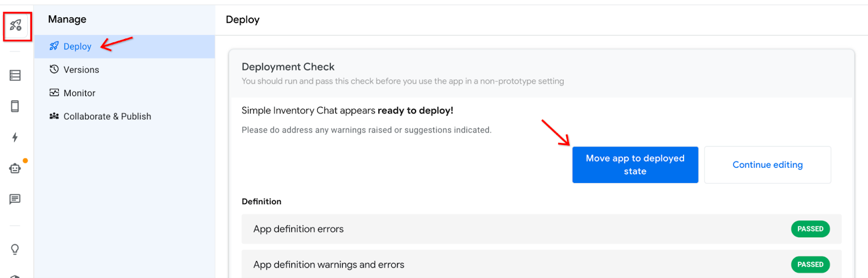Image resolution: width=868 pixels, height=278 pixels.
Task: Open the message bubble icon in left rail
Action: coord(15,199)
